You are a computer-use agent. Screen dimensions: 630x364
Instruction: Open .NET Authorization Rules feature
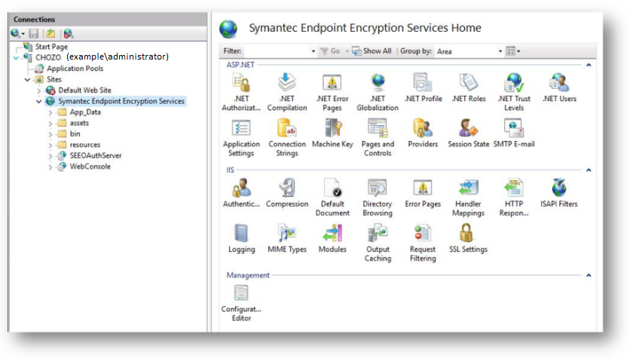tap(241, 92)
